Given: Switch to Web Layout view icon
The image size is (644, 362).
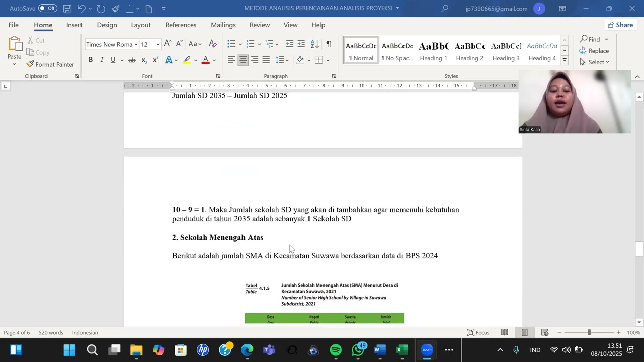Looking at the screenshot, I should [545, 332].
